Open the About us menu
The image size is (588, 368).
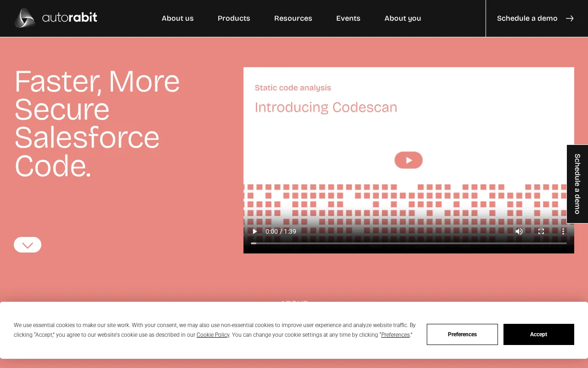178,18
